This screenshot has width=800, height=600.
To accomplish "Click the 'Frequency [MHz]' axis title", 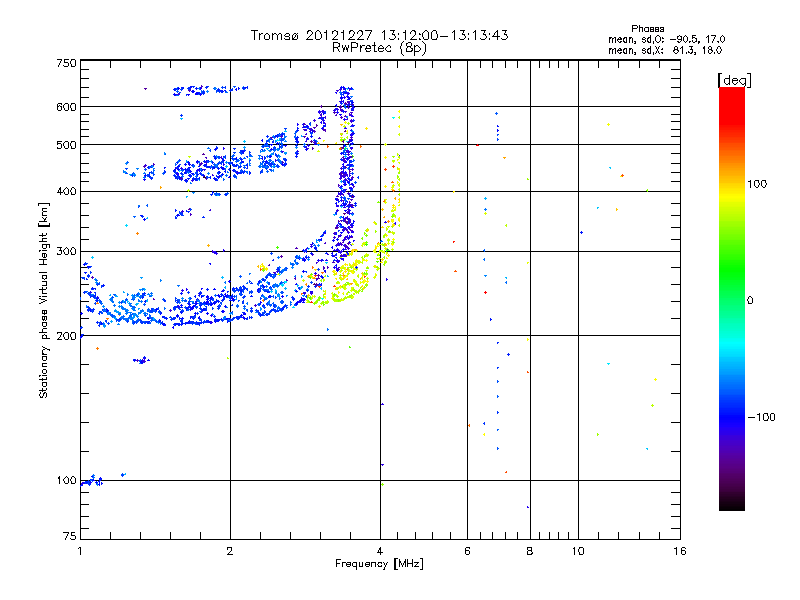I will [x=379, y=564].
